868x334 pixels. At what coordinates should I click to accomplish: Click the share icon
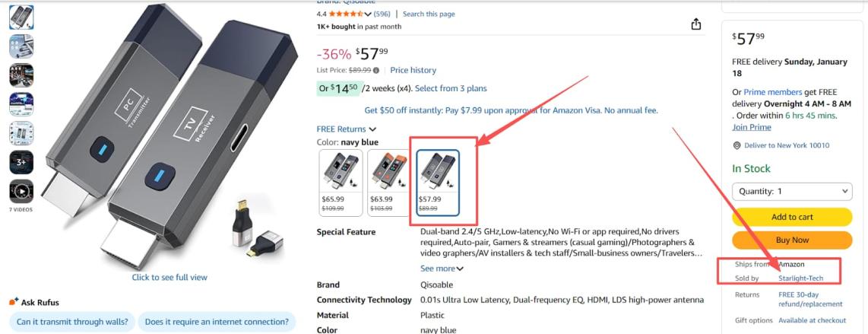click(x=695, y=24)
